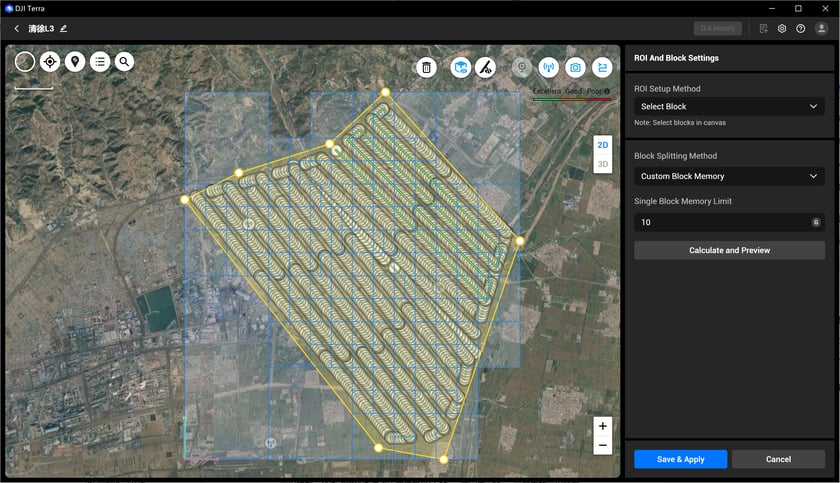Click the RTK signal antenna icon
This screenshot has height=483, width=840.
click(x=548, y=67)
